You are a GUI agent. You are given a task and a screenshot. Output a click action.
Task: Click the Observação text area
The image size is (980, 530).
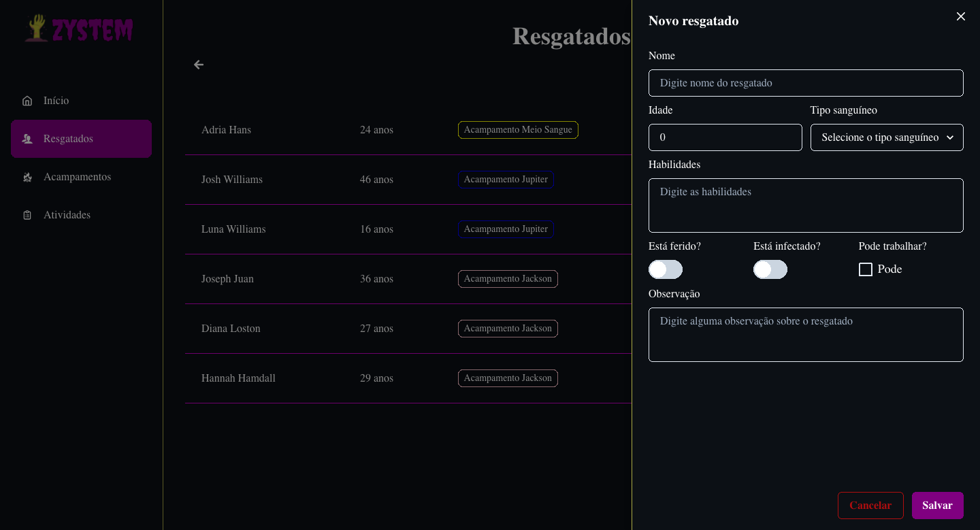click(x=806, y=335)
